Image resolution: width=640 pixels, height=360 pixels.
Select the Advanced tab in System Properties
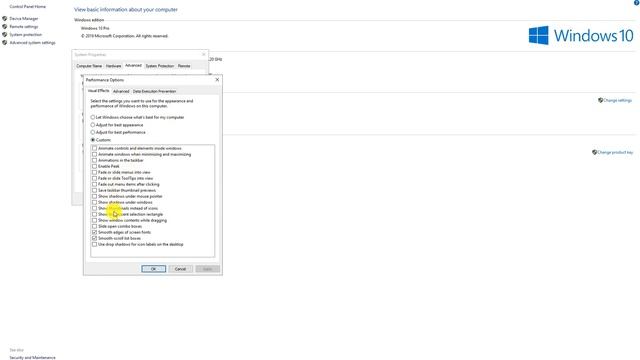[133, 65]
